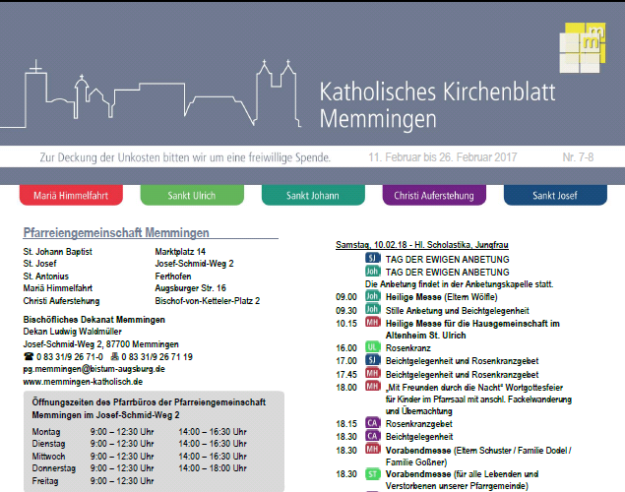Click the Joh badge beside second TAG DER EWIGEN ANBETUNG

372,271
